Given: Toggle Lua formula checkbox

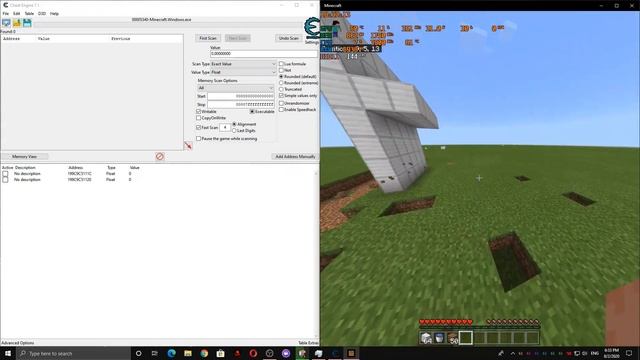Looking at the screenshot, I should point(281,64).
